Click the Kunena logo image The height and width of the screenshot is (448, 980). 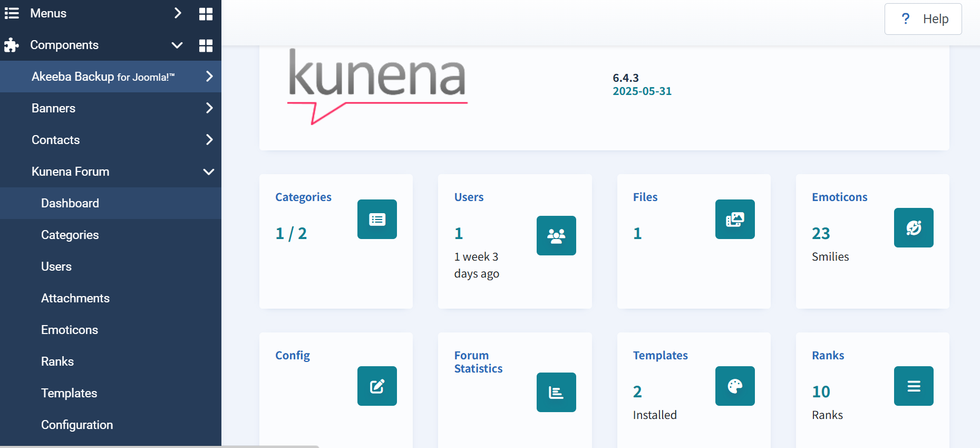tap(377, 86)
